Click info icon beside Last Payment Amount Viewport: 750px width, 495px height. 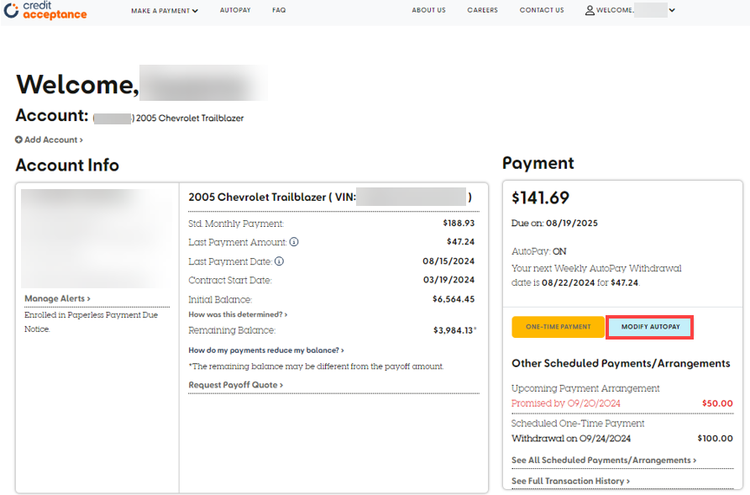click(294, 242)
